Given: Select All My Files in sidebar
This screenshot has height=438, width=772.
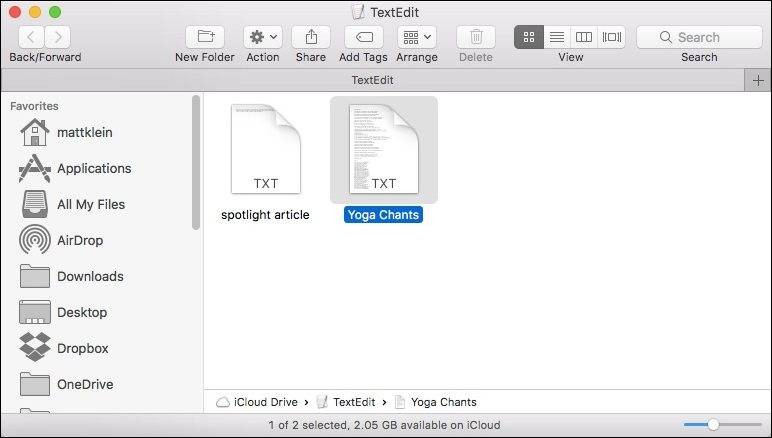Looking at the screenshot, I should 72,204.
